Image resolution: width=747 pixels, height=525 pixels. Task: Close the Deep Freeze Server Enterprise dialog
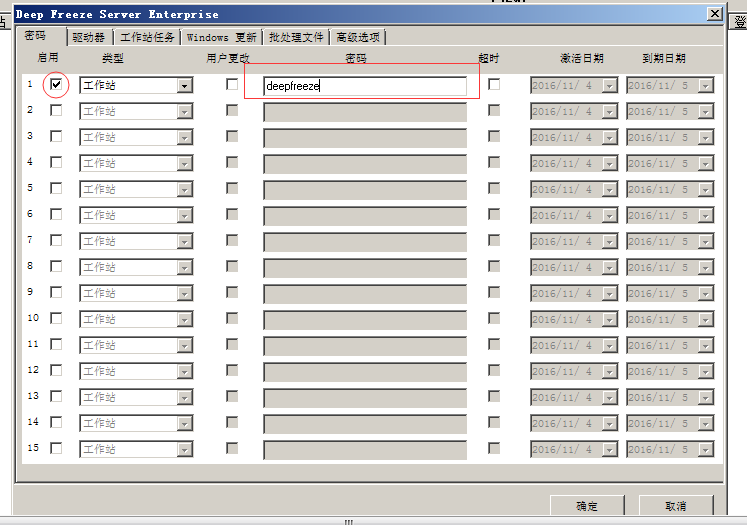coord(713,14)
